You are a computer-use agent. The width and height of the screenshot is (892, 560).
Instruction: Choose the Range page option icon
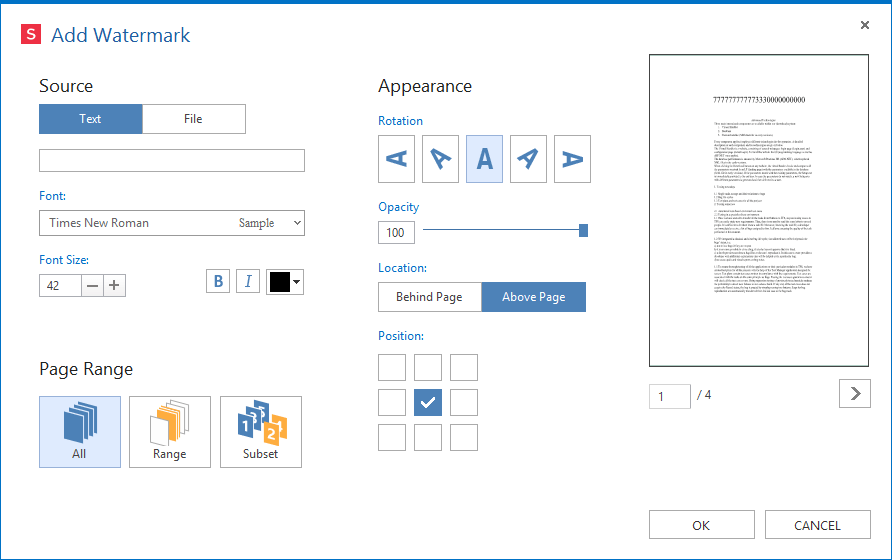click(x=170, y=431)
